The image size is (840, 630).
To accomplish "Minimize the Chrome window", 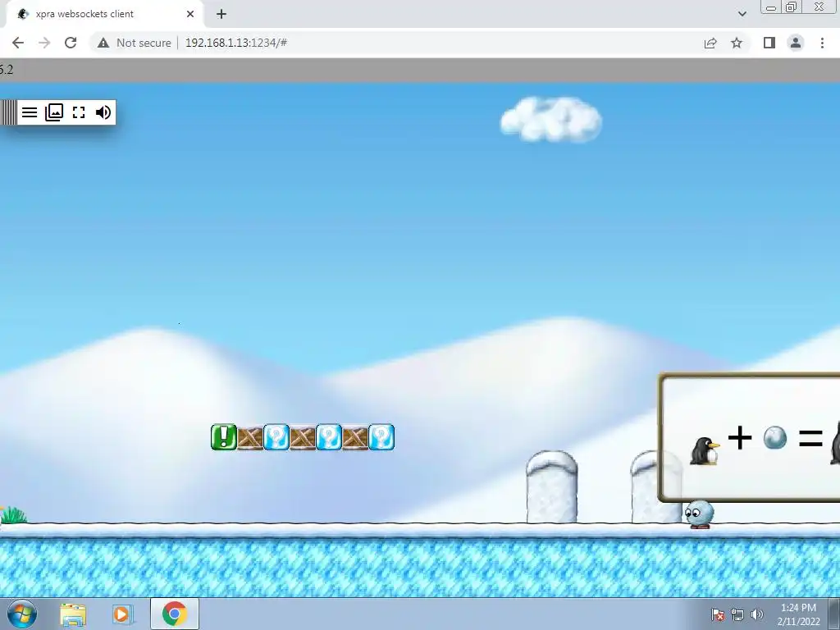I will (x=771, y=7).
